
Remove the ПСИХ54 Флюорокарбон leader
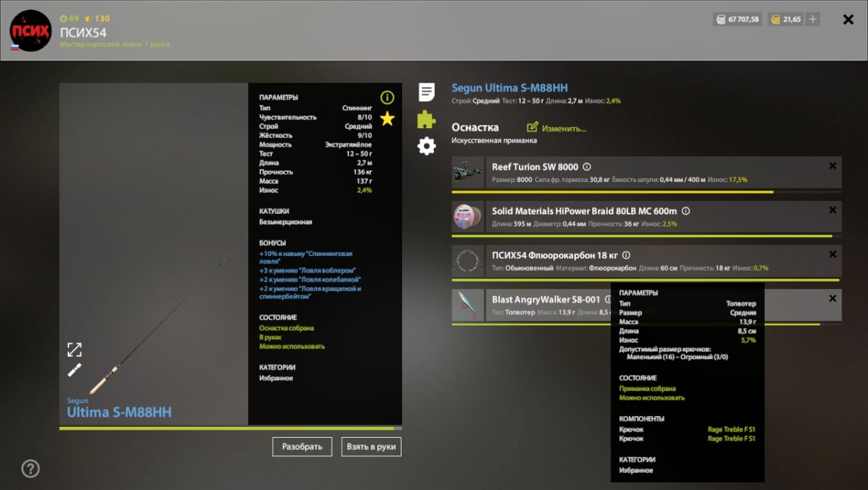[x=833, y=255]
